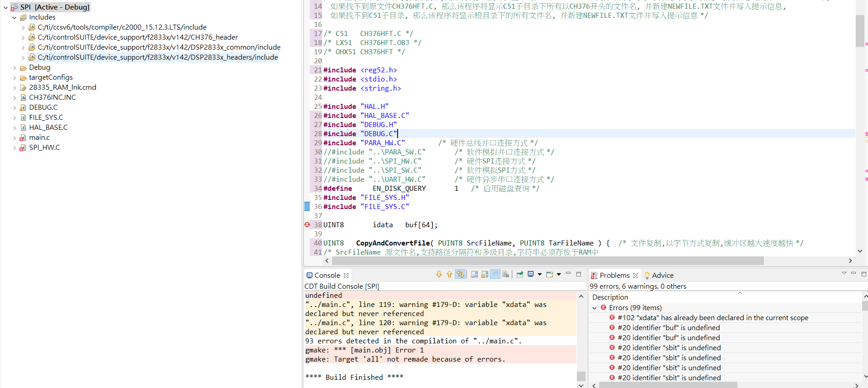This screenshot has width=868, height=388.
Task: Collapse the Includes folder
Action: point(14,18)
